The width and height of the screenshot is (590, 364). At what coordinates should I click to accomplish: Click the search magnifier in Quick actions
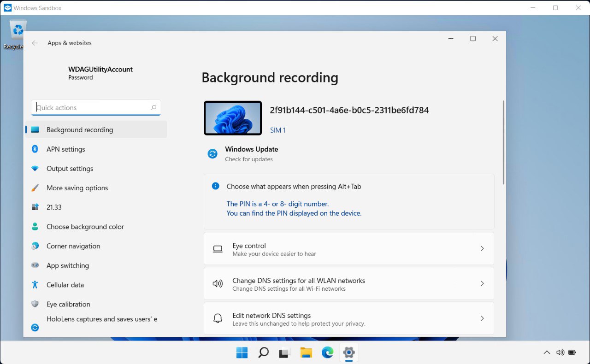pos(153,107)
